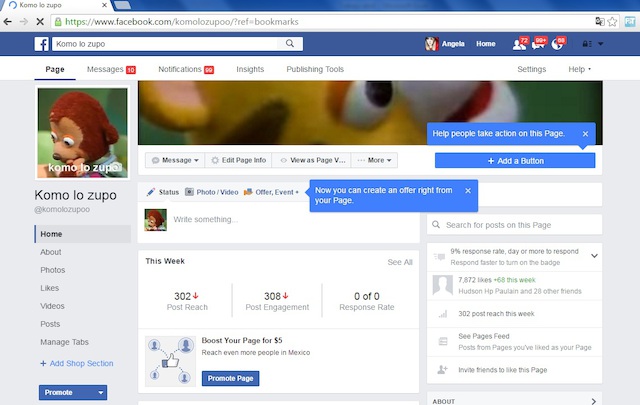Viewport: 640px width, 405px height.
Task: Click Invite friends to like this Page
Action: click(502, 370)
